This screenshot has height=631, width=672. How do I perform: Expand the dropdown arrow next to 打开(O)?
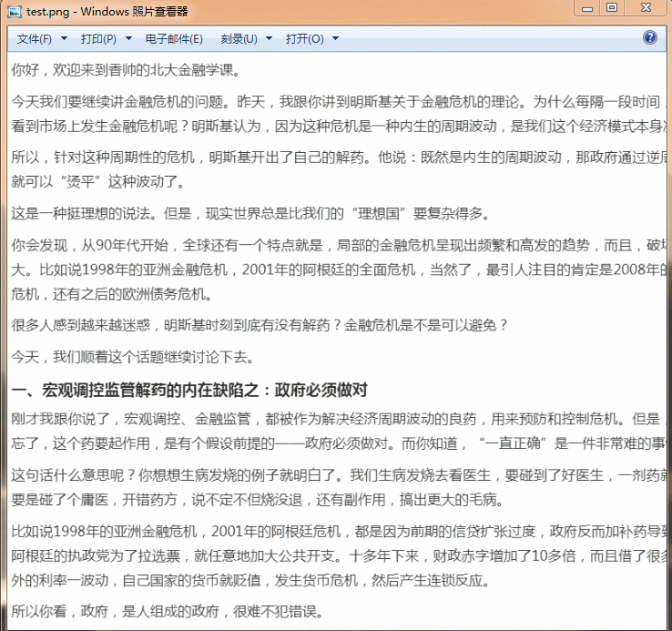tap(336, 38)
